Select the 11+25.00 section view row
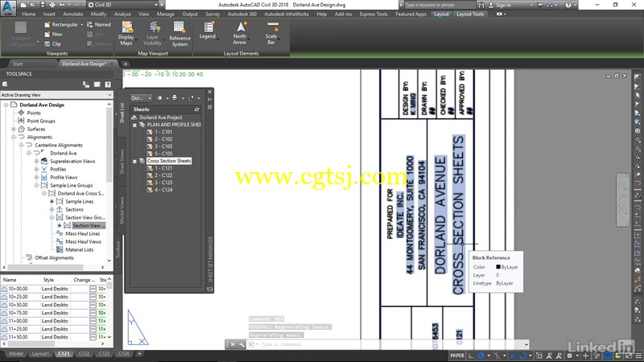This screenshot has width=644, height=362. pos(53,329)
